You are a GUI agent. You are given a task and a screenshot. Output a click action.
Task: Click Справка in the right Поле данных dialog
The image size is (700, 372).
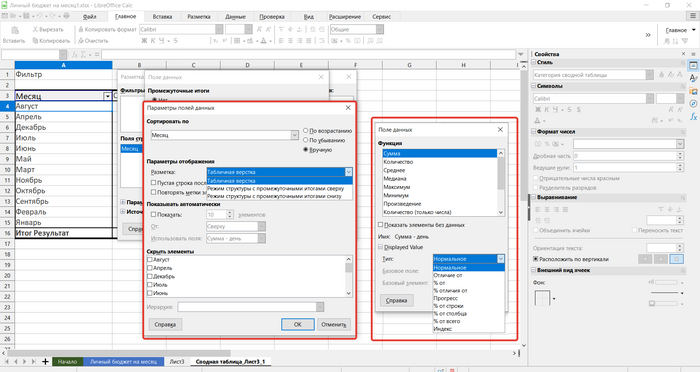tap(396, 301)
